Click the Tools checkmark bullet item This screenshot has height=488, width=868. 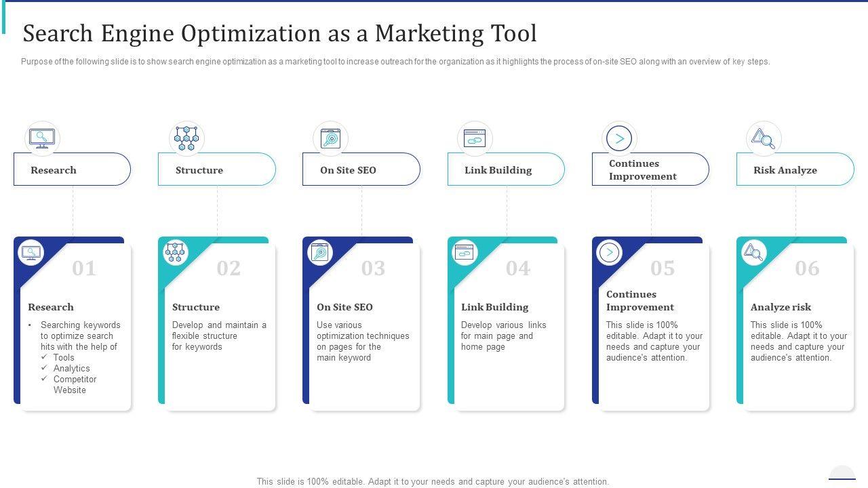[x=64, y=357]
